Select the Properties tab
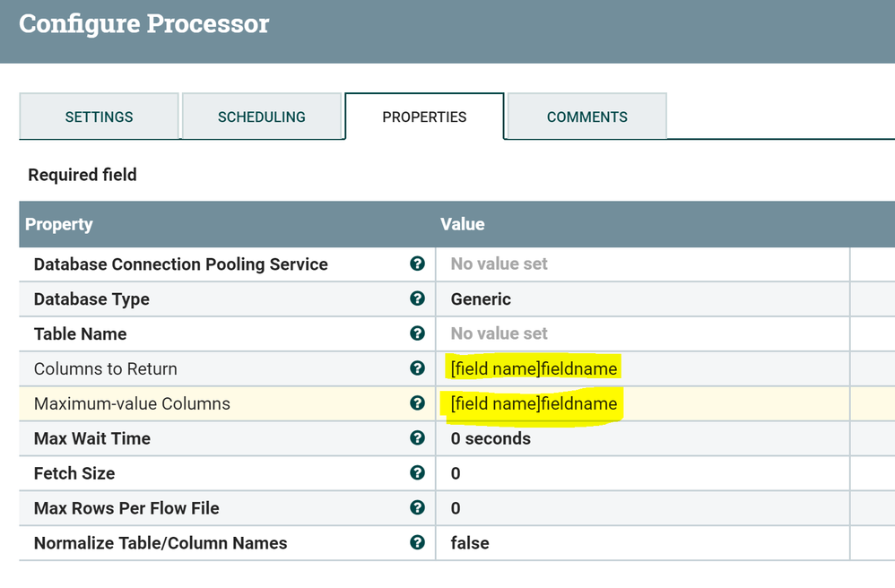 424,117
